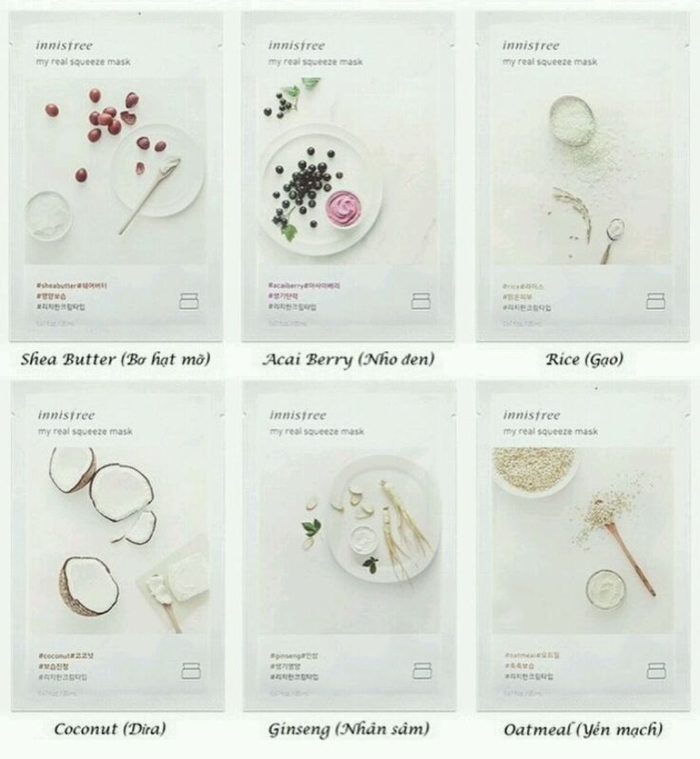
Task: Click the 'Shea Butter (Bơ hạt mỡ)' caption
Action: point(116,359)
